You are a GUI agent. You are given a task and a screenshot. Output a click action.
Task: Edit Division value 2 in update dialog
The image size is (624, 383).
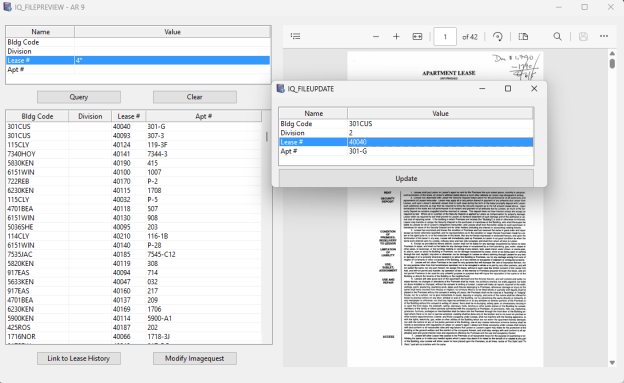click(440, 133)
